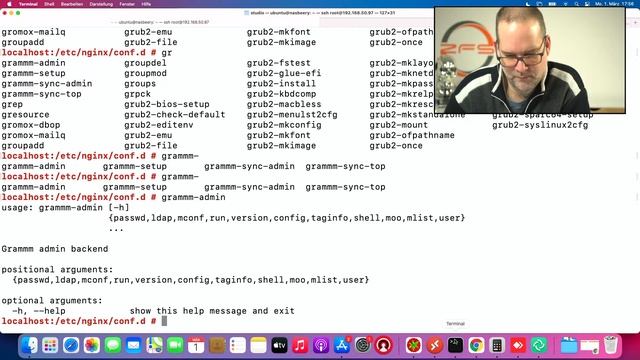Viewport: 640px width, 360px height.
Task: Click Spotlight search icon in menu bar
Action: point(576,4)
